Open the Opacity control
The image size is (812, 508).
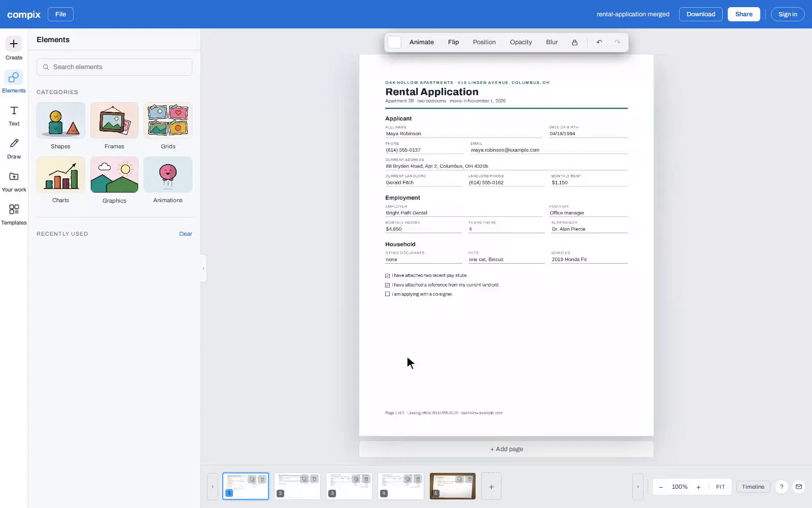click(521, 42)
